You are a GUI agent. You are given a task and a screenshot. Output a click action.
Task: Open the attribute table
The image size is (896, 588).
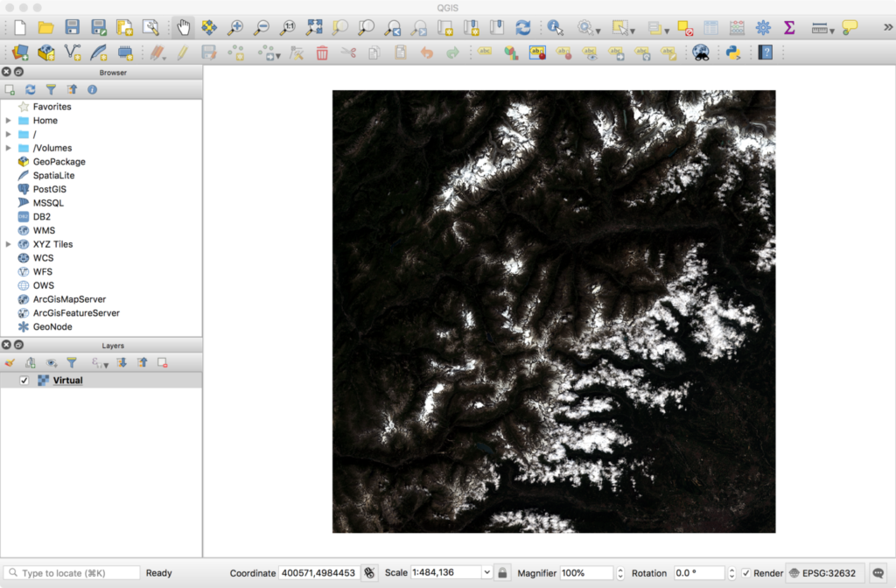[710, 27]
